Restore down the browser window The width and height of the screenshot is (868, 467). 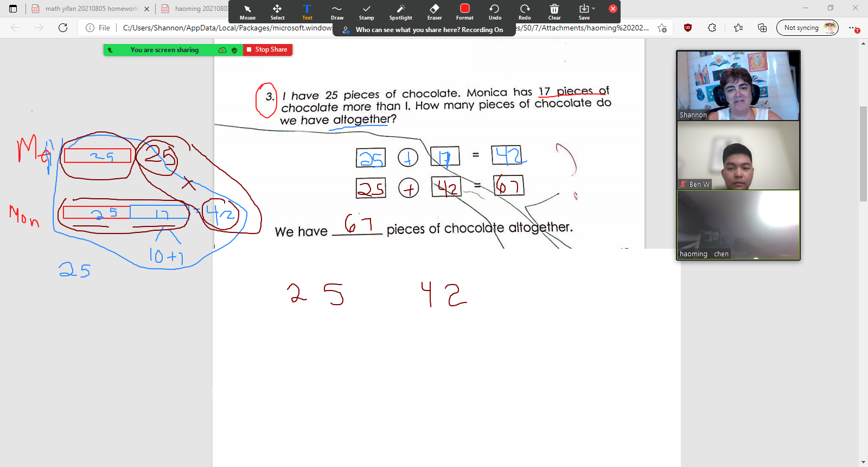click(831, 8)
